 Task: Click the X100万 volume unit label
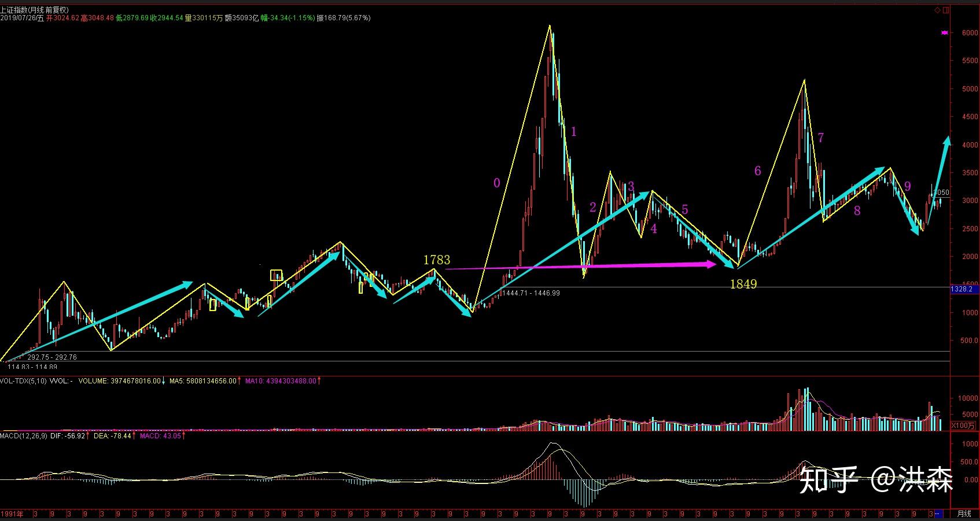[963, 425]
